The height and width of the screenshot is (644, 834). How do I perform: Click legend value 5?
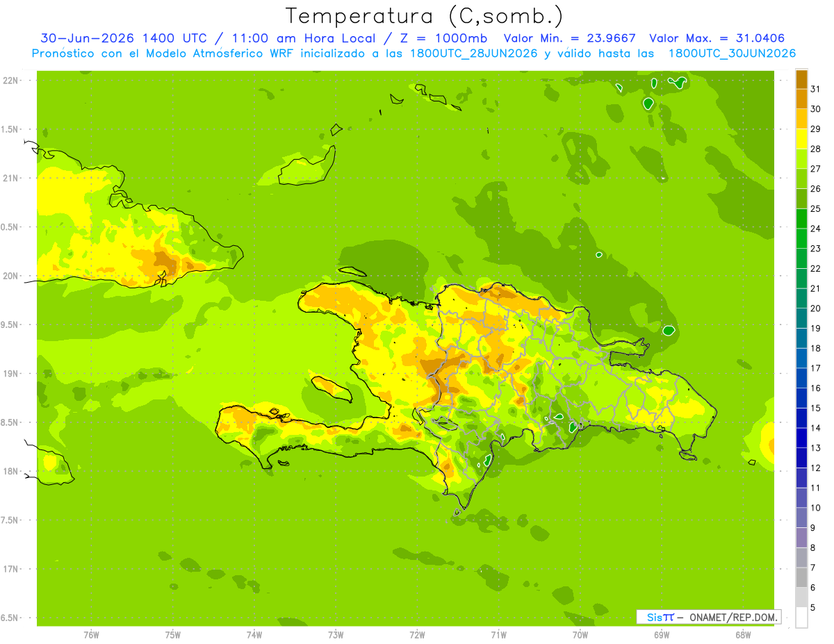click(814, 607)
